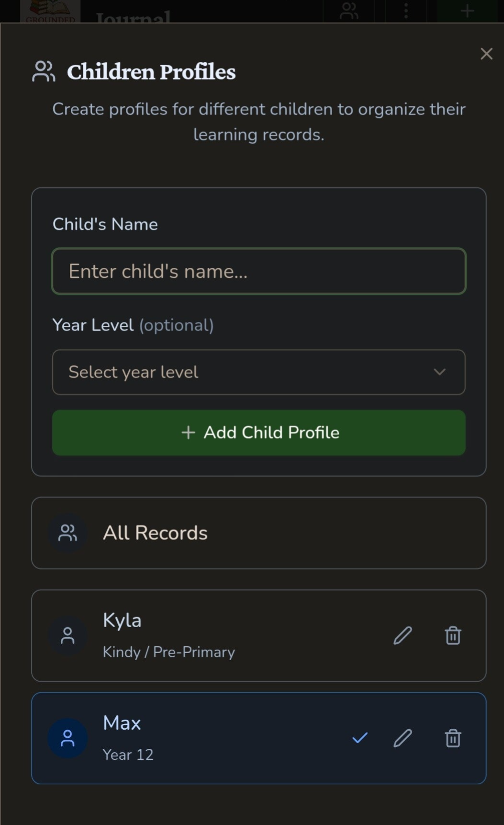The height and width of the screenshot is (825, 504).
Task: Show All Records
Action: click(258, 533)
